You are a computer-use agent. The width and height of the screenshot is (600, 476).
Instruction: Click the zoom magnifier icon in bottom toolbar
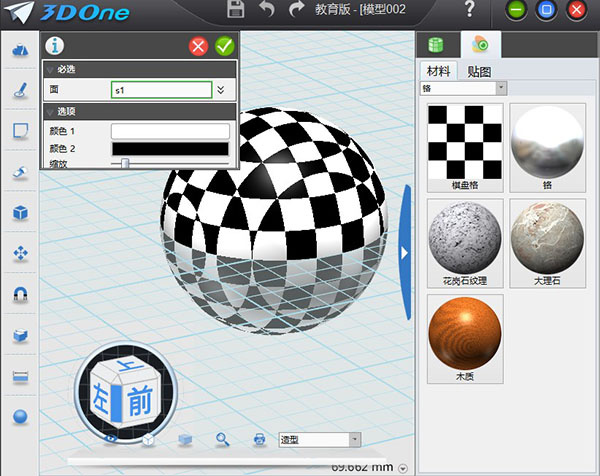click(x=223, y=439)
